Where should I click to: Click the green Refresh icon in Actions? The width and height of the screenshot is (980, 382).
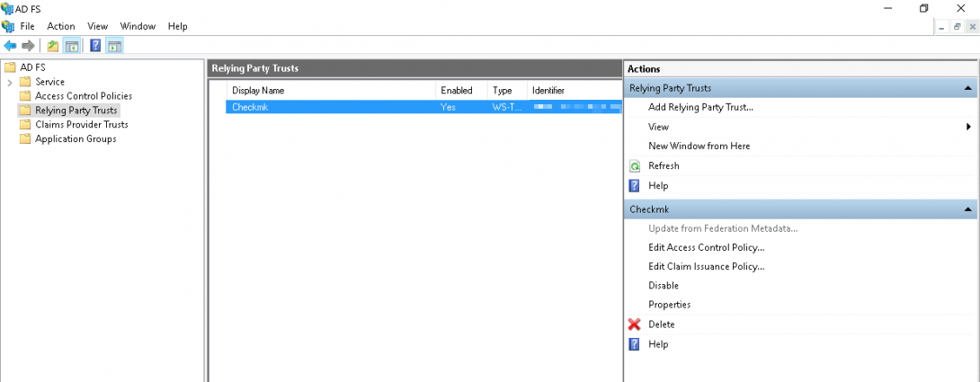coord(635,166)
